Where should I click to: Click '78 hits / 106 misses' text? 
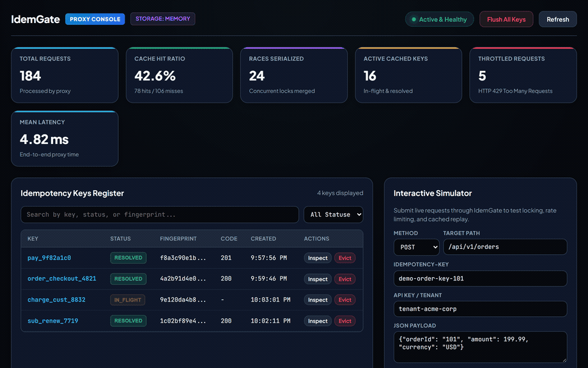pyautogui.click(x=159, y=91)
